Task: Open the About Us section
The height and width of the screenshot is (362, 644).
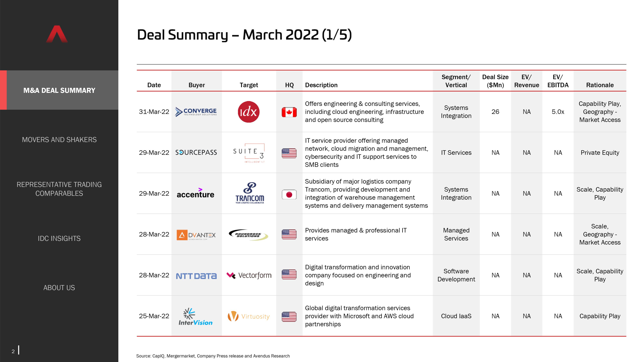Action: pyautogui.click(x=59, y=288)
